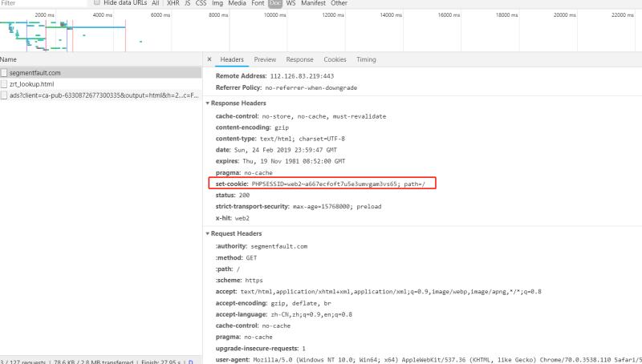The height and width of the screenshot is (364, 642).
Task: Filter requests by Font
Action: pos(258,3)
